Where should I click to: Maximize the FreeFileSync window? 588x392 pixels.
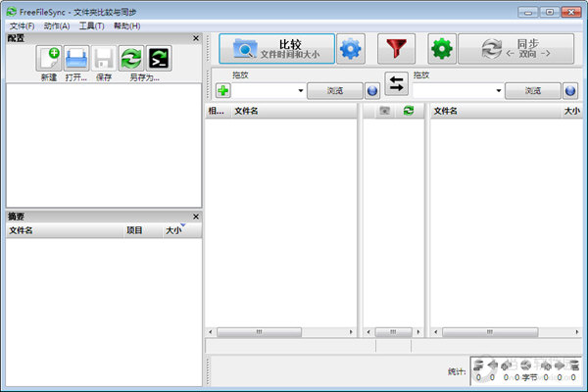point(550,13)
